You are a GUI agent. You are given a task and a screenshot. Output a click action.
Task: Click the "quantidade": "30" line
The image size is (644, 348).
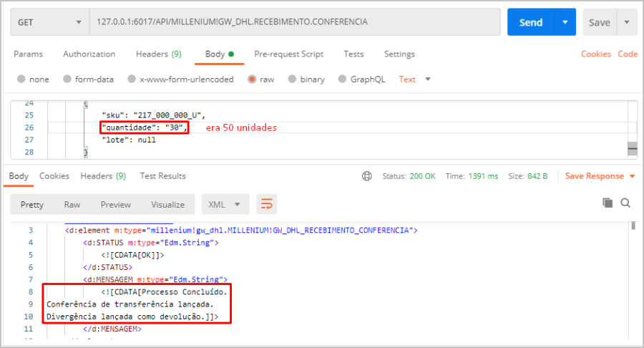click(x=144, y=127)
